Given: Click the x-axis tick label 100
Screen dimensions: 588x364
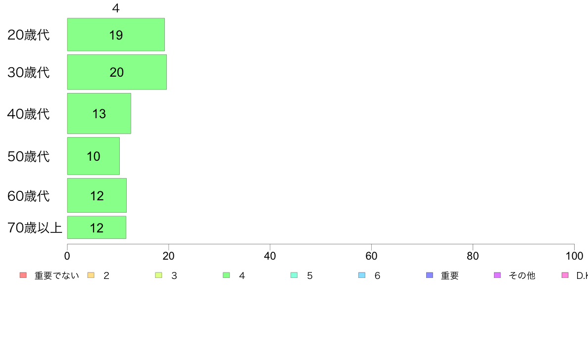Looking at the screenshot, I should [x=574, y=256].
